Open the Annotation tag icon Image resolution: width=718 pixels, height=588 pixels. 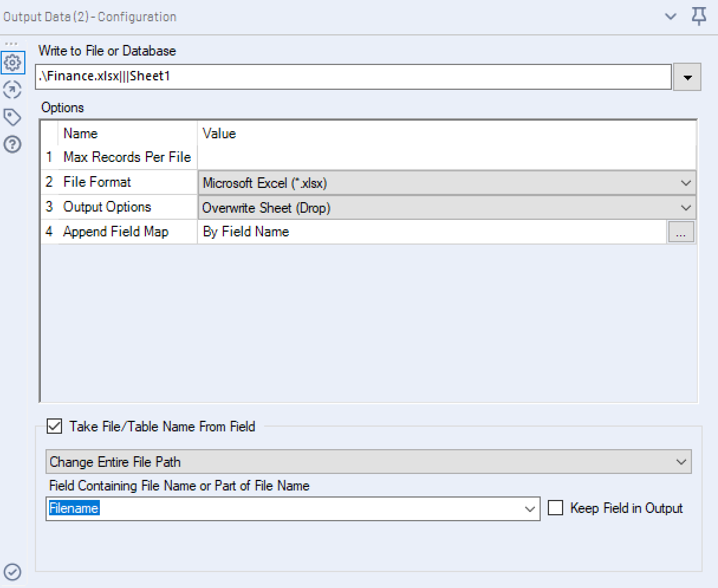[12, 117]
